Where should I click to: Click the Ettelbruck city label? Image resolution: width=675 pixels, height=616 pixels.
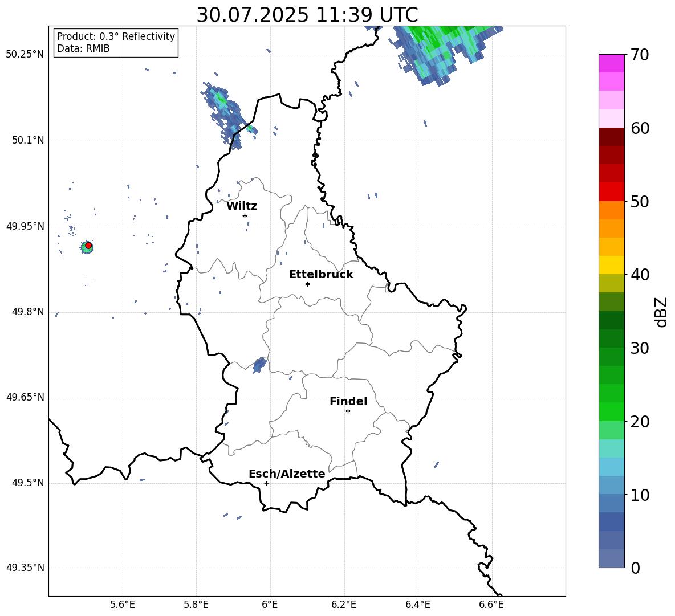(321, 275)
